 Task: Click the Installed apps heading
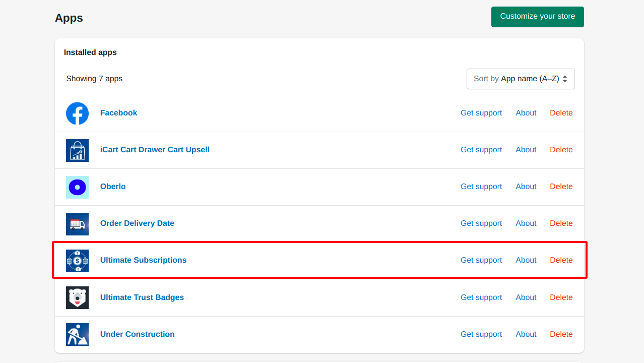tap(90, 52)
